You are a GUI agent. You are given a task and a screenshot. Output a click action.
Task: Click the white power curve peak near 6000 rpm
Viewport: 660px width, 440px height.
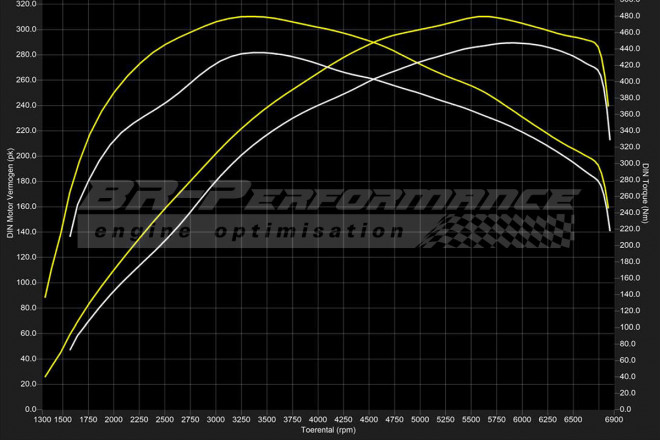click(512, 43)
